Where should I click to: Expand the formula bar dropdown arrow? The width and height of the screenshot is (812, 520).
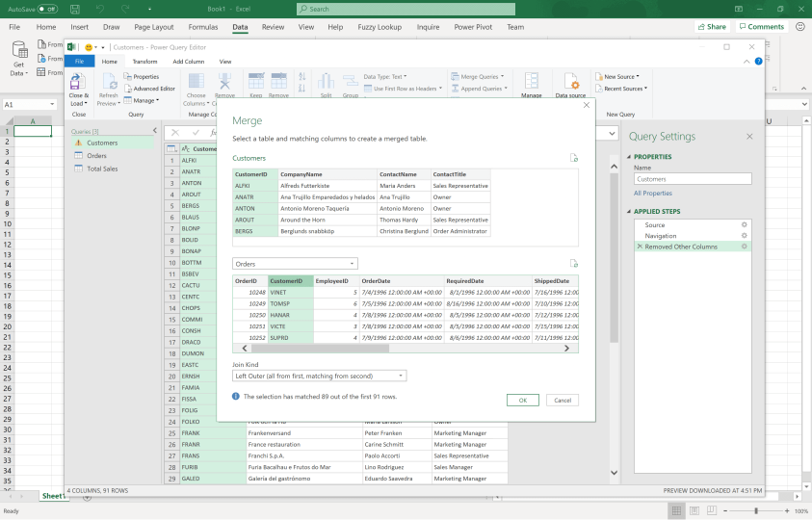point(612,133)
